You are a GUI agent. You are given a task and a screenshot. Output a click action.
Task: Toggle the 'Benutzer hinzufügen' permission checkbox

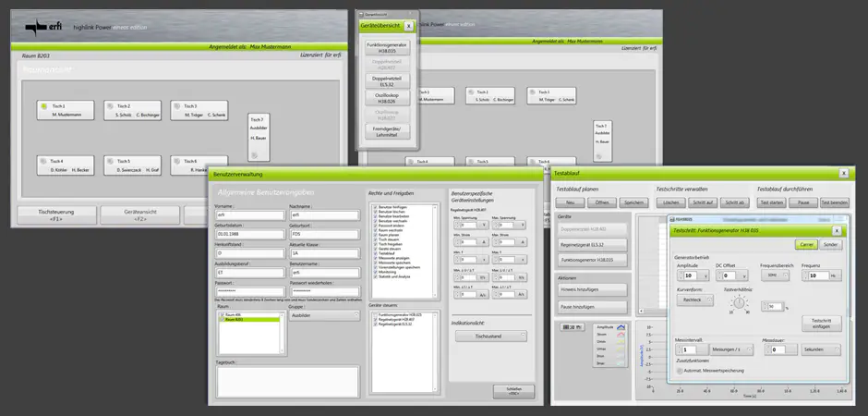[x=374, y=207]
